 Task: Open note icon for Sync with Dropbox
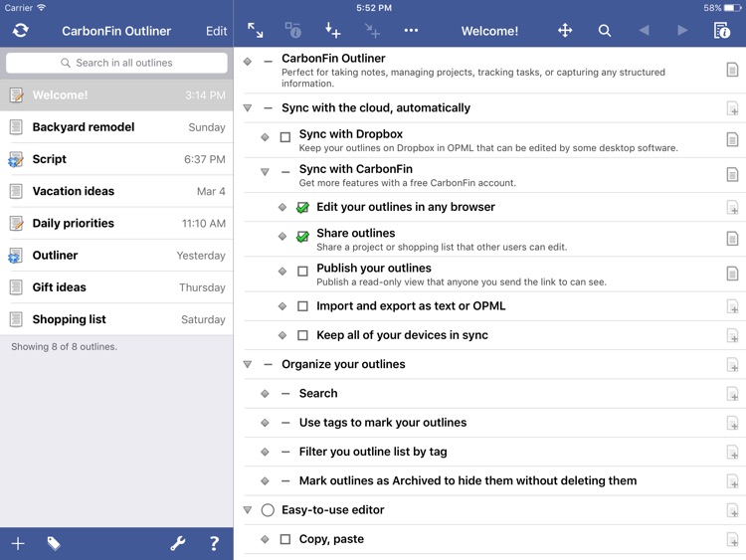pos(732,140)
